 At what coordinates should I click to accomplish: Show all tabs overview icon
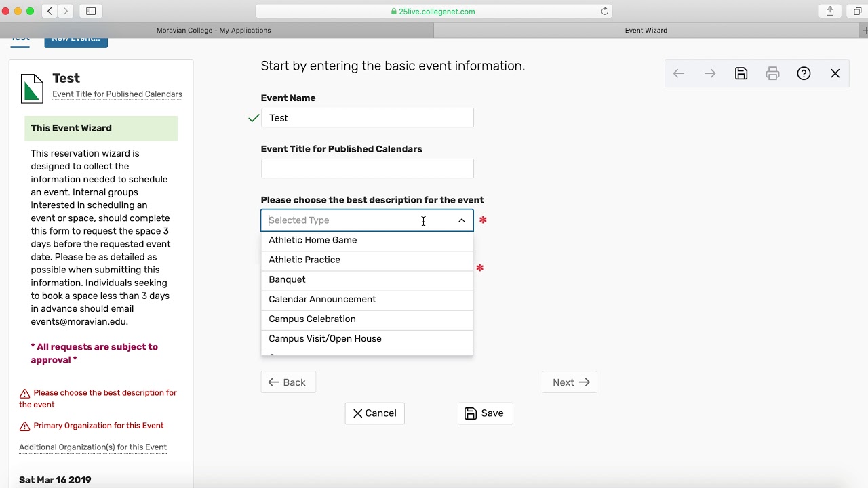pos(858,11)
